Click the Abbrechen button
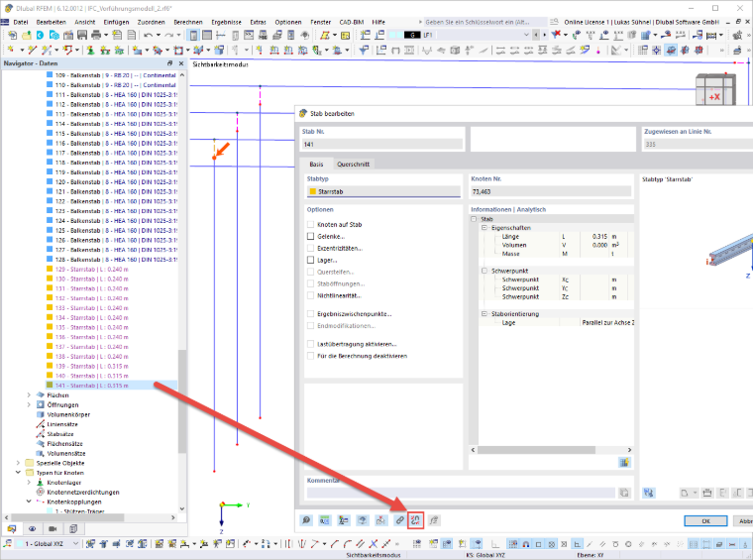 [743, 521]
